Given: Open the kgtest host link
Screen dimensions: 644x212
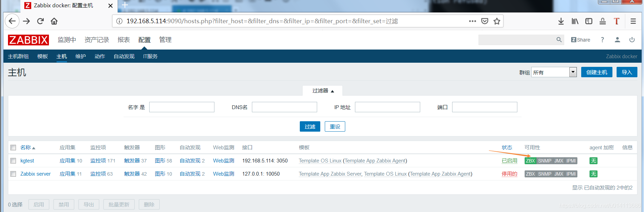Looking at the screenshot, I should point(27,161).
